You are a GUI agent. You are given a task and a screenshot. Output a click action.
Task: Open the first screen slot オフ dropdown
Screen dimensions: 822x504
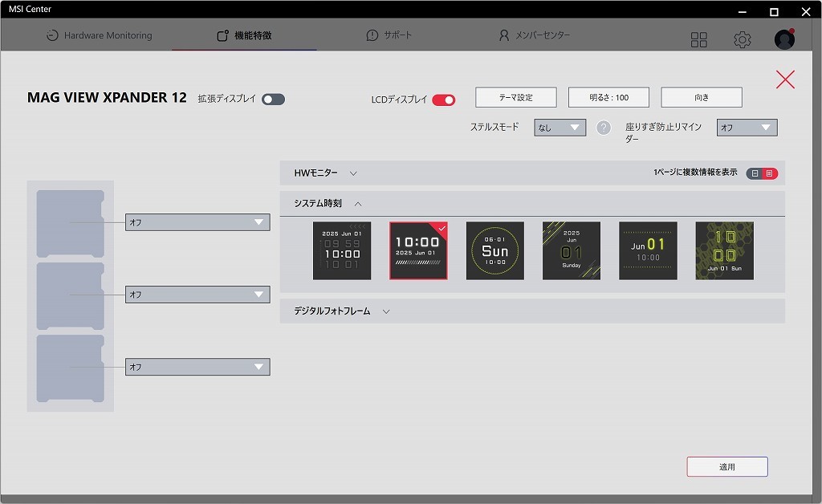coord(197,222)
